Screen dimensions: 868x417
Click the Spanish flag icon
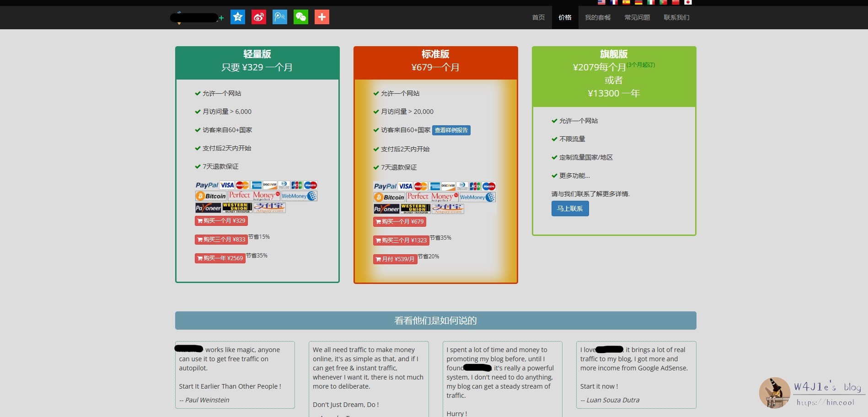[626, 2]
